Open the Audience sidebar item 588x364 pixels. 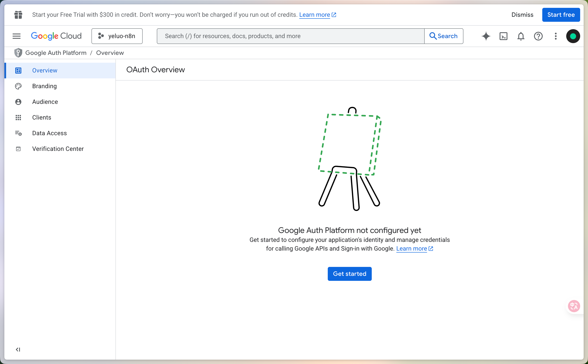click(45, 102)
